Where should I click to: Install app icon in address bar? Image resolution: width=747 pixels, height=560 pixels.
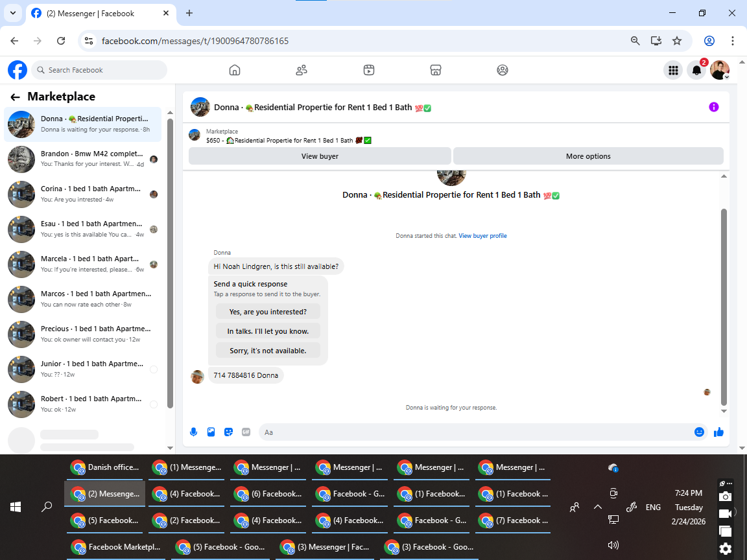tap(656, 41)
